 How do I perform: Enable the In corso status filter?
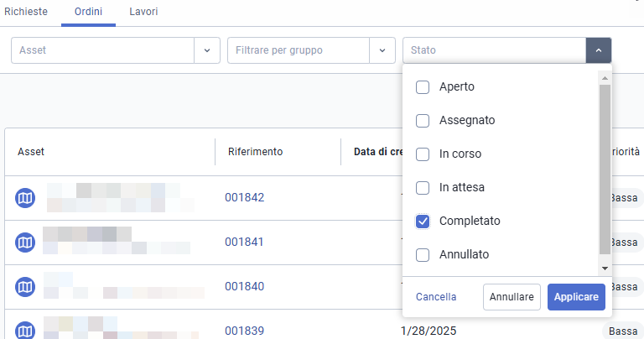click(423, 154)
